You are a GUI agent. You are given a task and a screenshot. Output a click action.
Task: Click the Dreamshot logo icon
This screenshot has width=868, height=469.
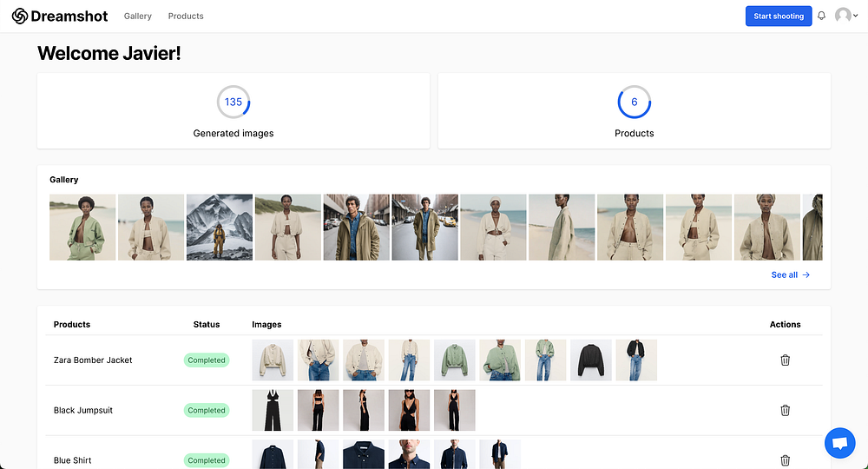19,16
